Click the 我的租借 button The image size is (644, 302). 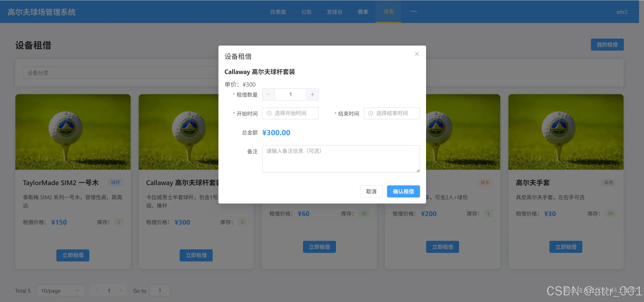[607, 45]
